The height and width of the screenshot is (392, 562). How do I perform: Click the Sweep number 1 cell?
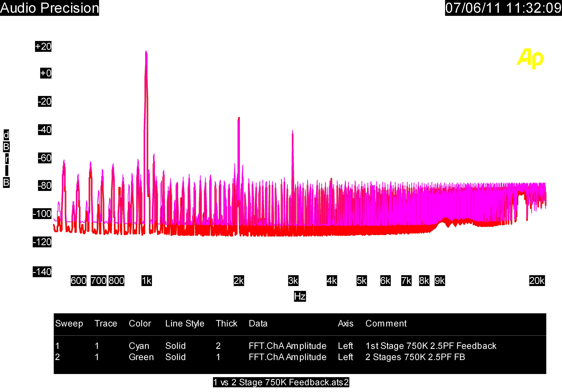tap(57, 346)
